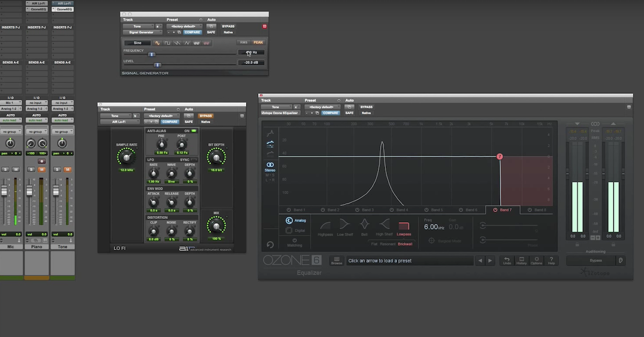
Task: Click BYPASS in the AIR Lo-Fi window
Action: tap(206, 116)
